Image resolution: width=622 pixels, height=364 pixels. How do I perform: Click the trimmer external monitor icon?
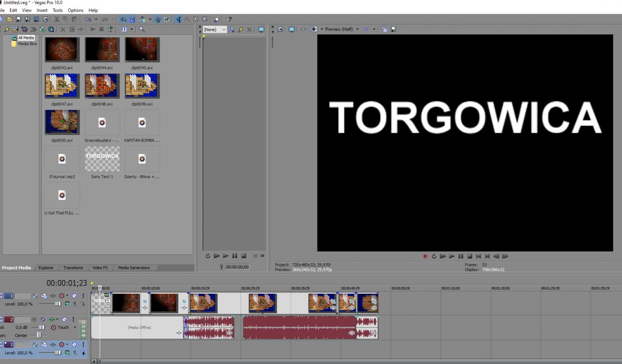(x=261, y=29)
